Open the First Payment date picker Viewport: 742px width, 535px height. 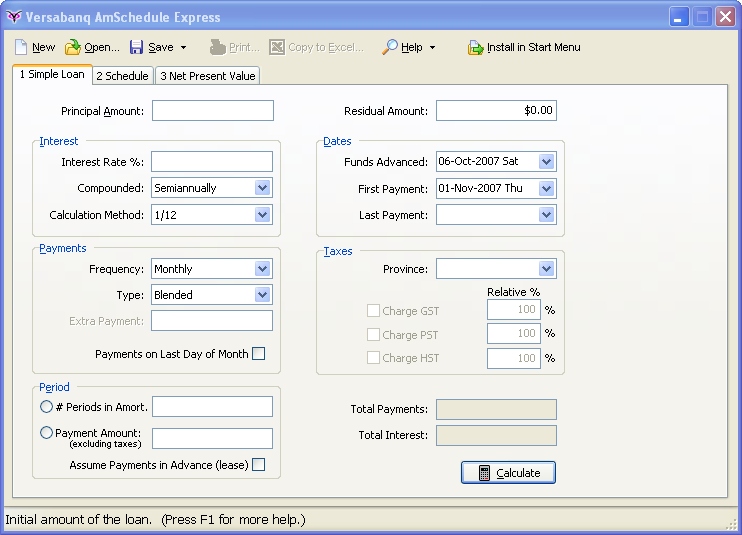(x=547, y=189)
